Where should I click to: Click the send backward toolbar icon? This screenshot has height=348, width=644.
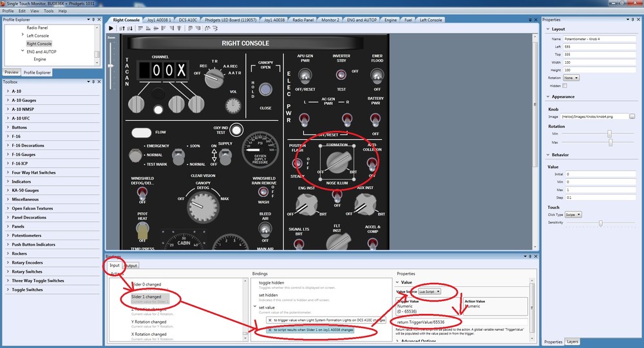(130, 28)
